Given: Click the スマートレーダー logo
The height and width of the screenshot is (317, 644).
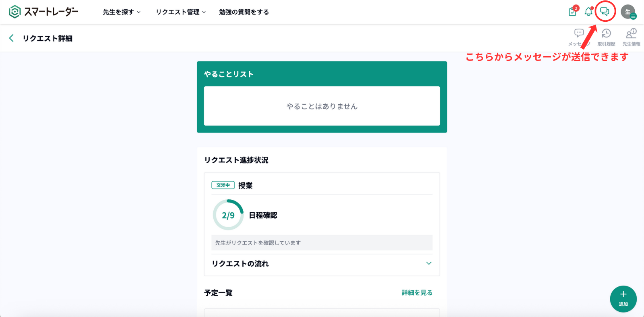Looking at the screenshot, I should 43,12.
